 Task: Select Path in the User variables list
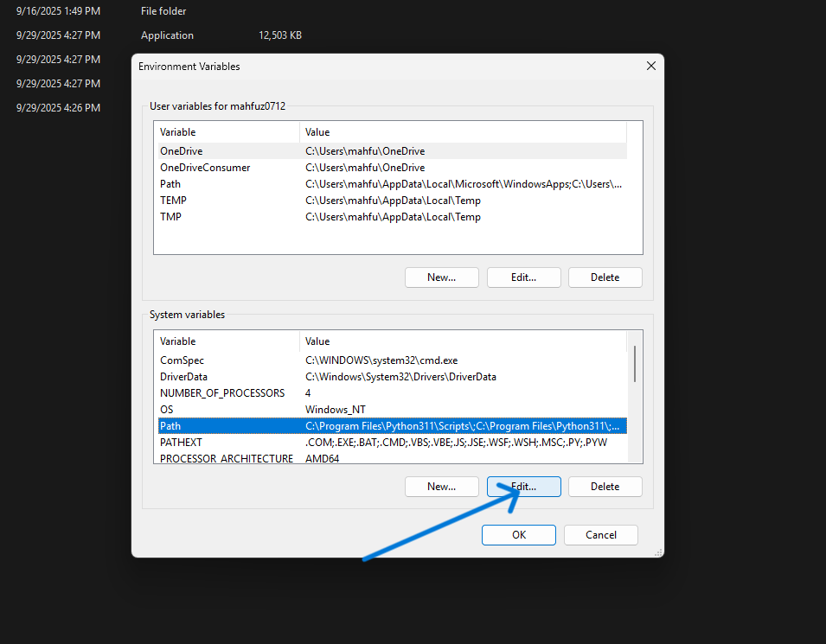click(x=170, y=184)
